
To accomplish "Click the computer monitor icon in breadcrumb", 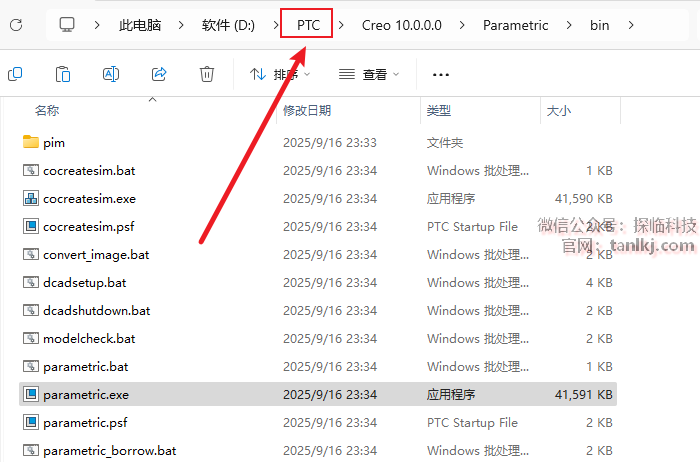I will [67, 25].
